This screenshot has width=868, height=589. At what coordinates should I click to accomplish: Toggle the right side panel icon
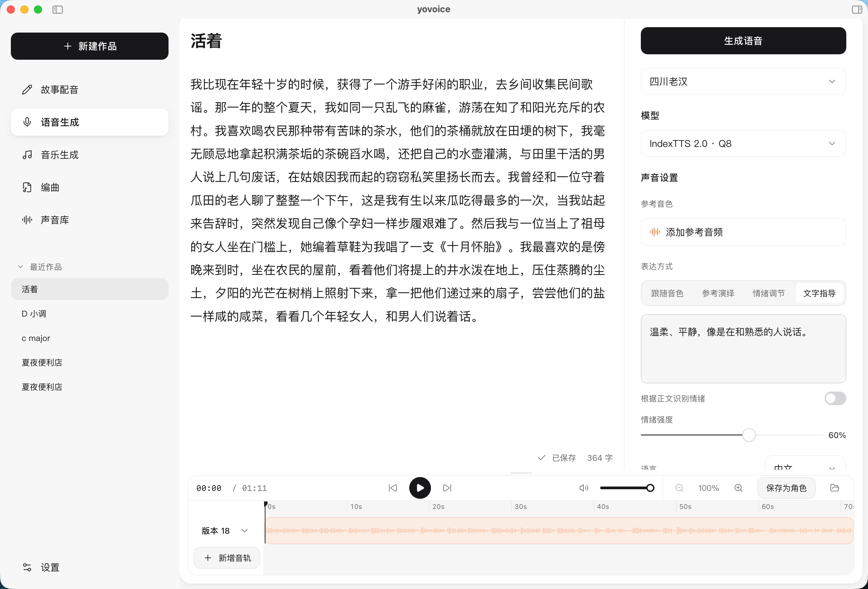(856, 9)
